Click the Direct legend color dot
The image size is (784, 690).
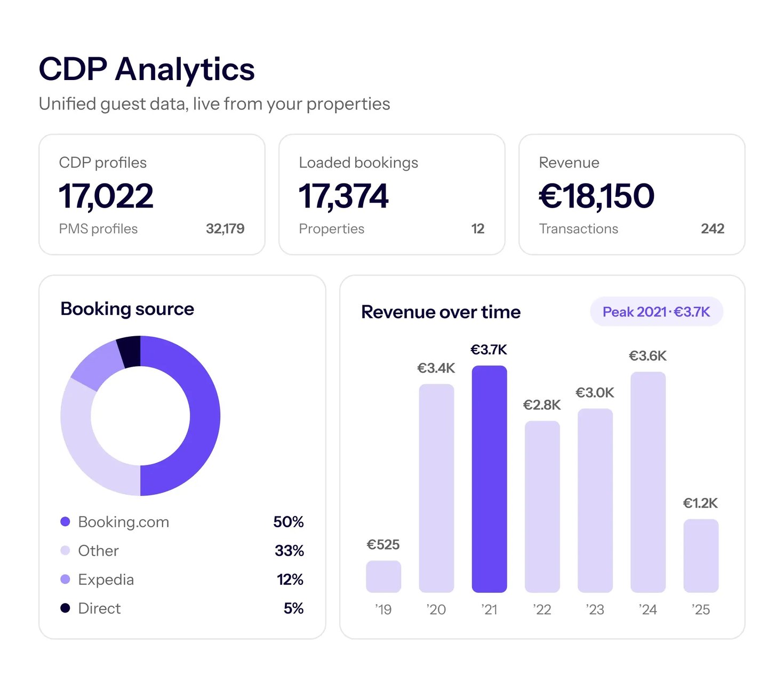click(65, 608)
